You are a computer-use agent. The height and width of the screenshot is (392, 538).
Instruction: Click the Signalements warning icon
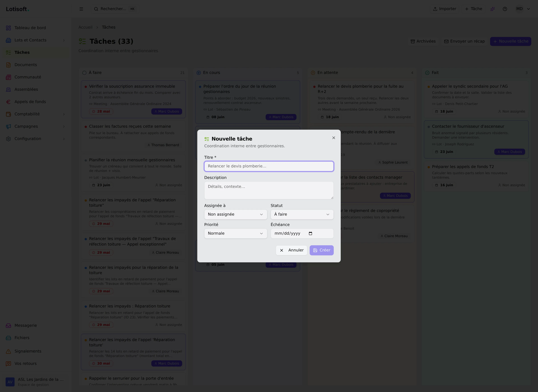pyautogui.click(x=9, y=351)
